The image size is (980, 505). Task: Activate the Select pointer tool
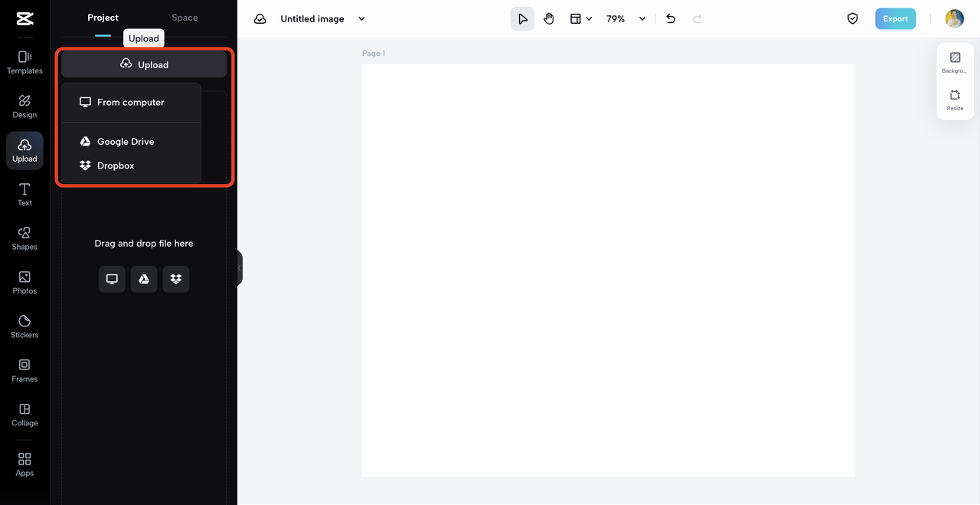(x=522, y=18)
